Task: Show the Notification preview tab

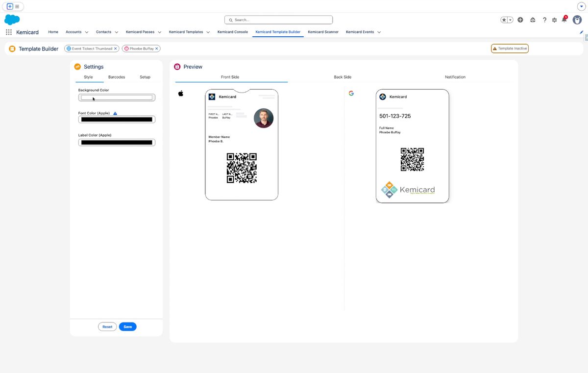Action: (455, 77)
